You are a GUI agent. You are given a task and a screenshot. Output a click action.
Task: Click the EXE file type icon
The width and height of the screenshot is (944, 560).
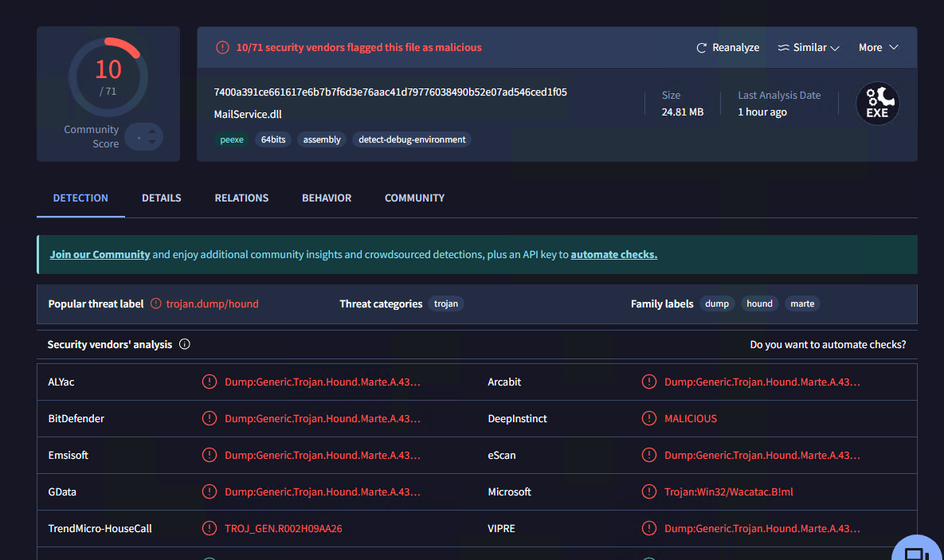point(877,104)
